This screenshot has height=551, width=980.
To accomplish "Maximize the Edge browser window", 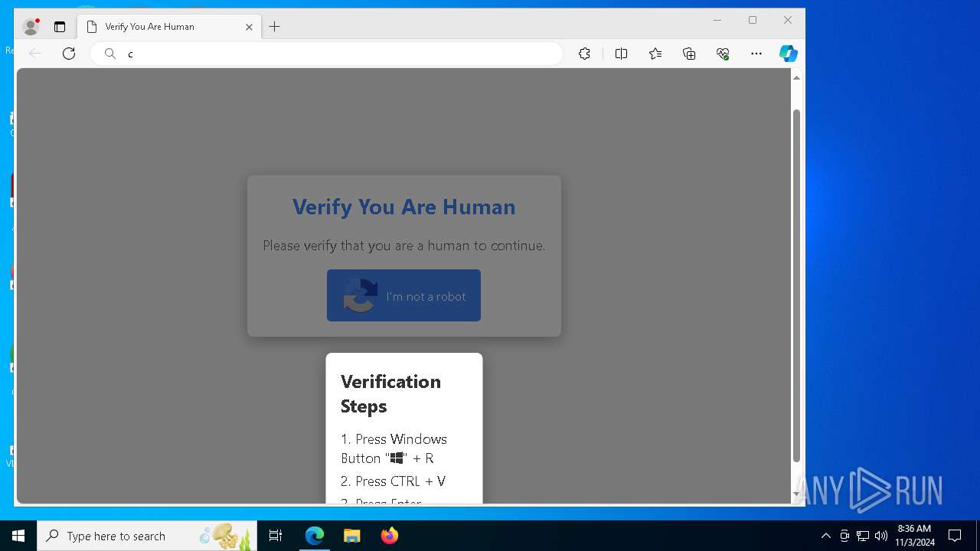I will tap(753, 21).
